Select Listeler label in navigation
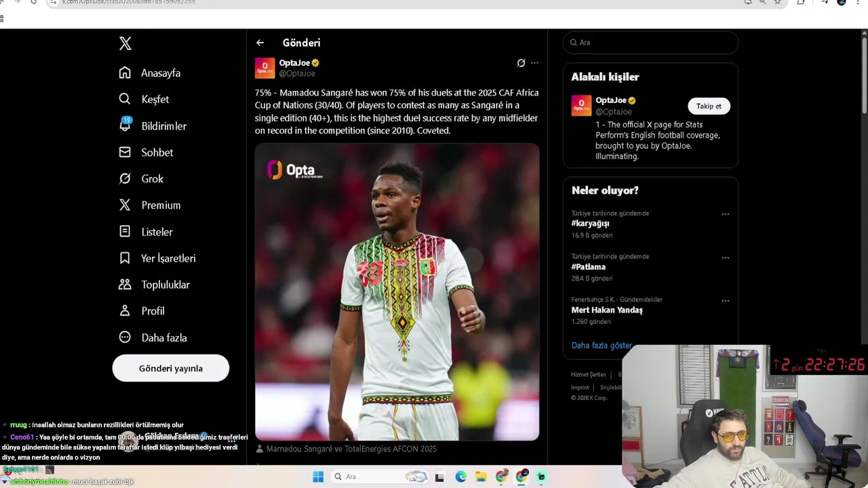The height and width of the screenshot is (488, 868). point(157,232)
